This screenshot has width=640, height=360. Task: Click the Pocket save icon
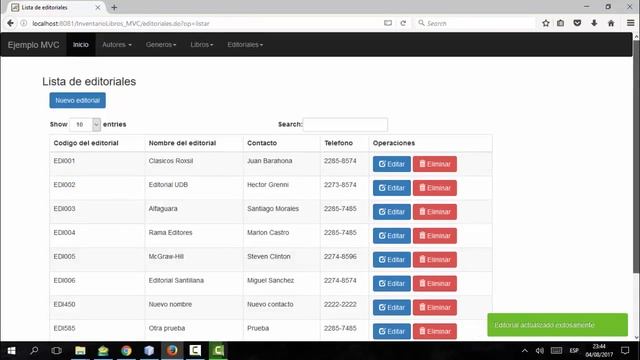577,23
